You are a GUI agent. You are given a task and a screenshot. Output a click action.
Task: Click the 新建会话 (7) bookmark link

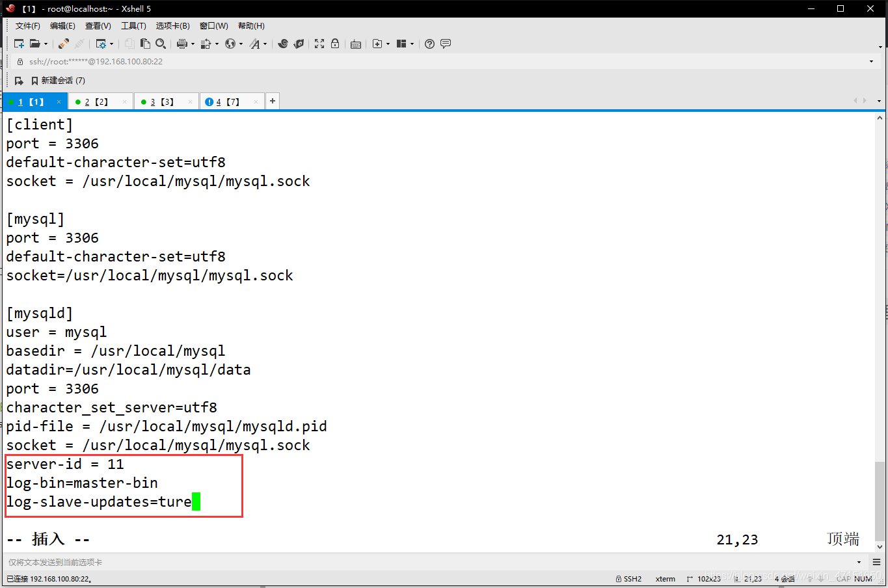(x=58, y=81)
